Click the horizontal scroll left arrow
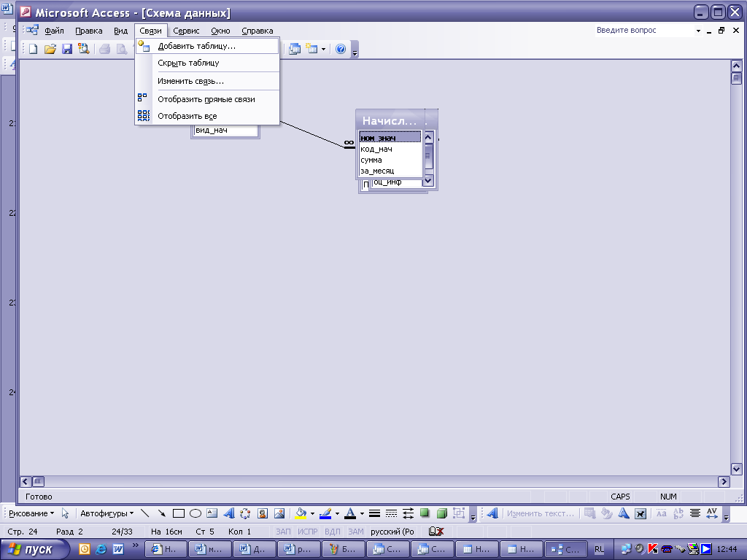Screen dimensions: 747x560 click(x=26, y=481)
